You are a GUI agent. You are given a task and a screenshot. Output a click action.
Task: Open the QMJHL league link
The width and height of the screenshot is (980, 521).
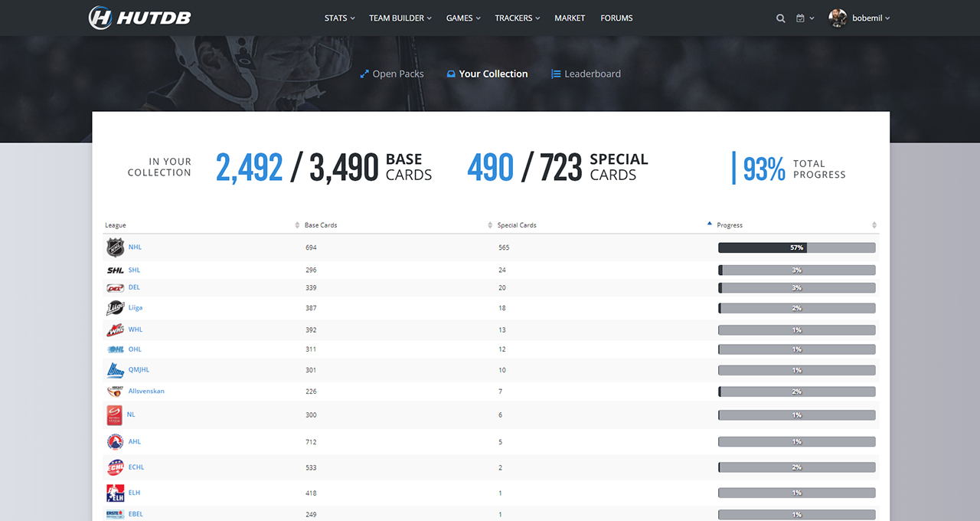coord(139,369)
